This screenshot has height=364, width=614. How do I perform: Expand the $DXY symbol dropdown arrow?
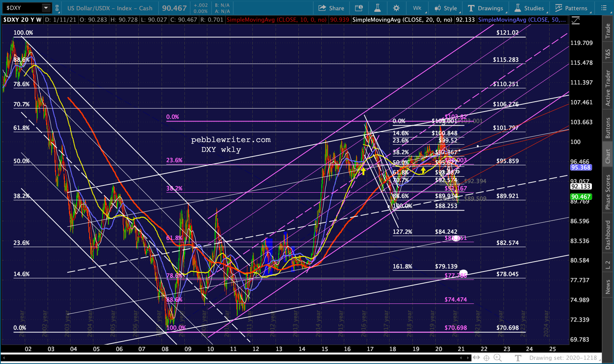tap(46, 8)
